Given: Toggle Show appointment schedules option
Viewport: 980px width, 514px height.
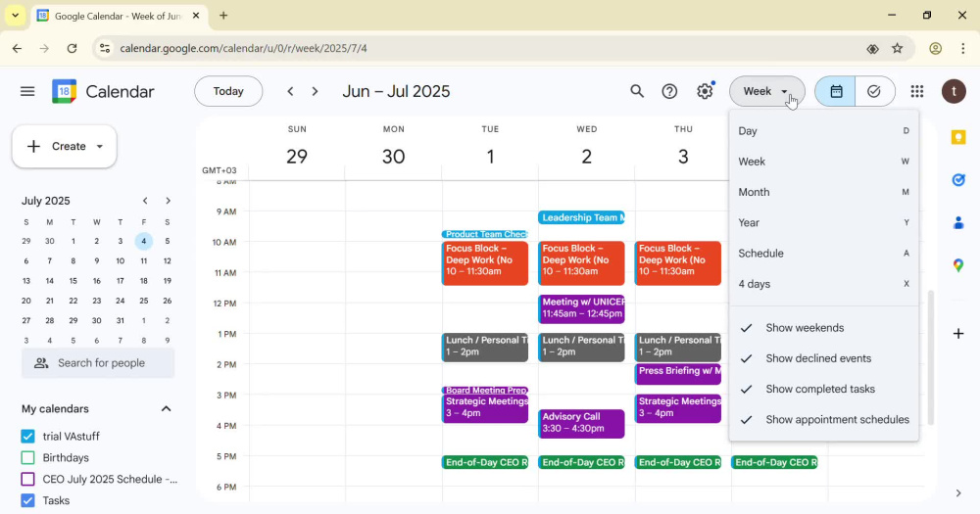Looking at the screenshot, I should (x=824, y=420).
